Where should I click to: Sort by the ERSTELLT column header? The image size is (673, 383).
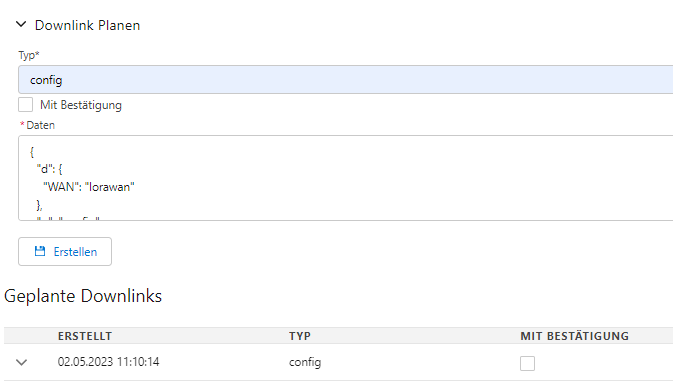click(x=85, y=336)
